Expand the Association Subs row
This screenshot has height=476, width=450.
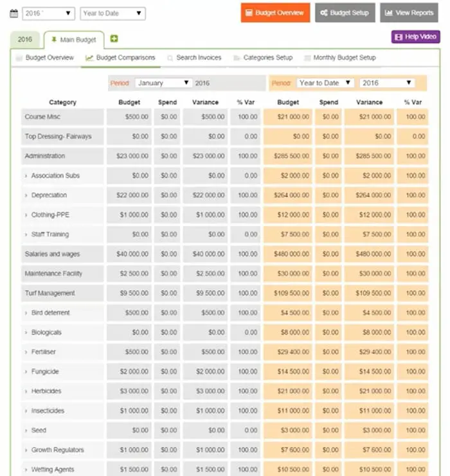tap(26, 176)
